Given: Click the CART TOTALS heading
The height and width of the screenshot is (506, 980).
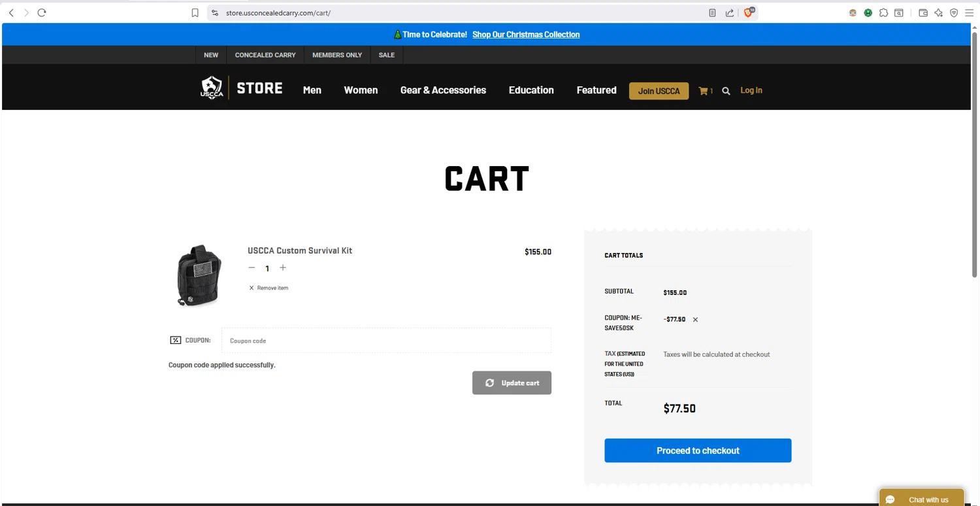Looking at the screenshot, I should tap(624, 256).
